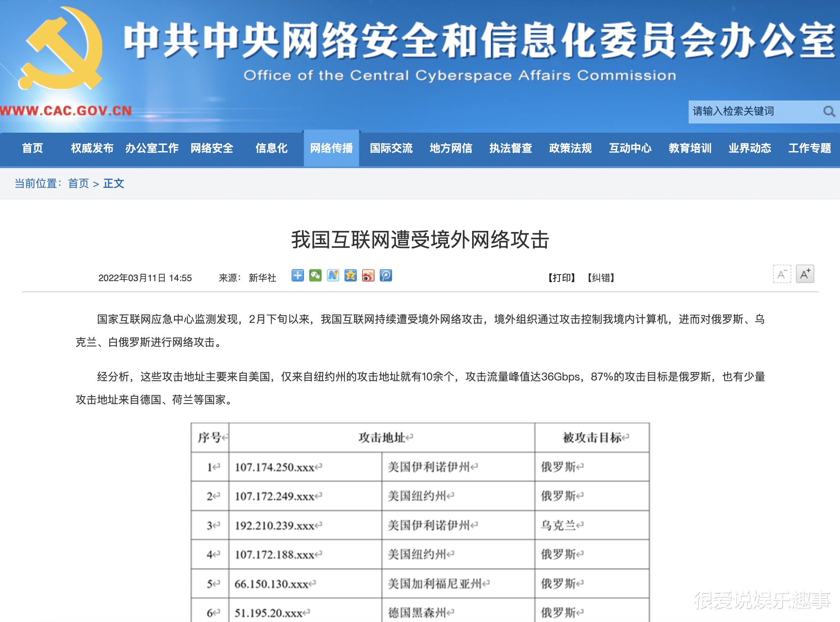The image size is (840, 622).
Task: Go to 互动中心 section
Action: pos(630,148)
